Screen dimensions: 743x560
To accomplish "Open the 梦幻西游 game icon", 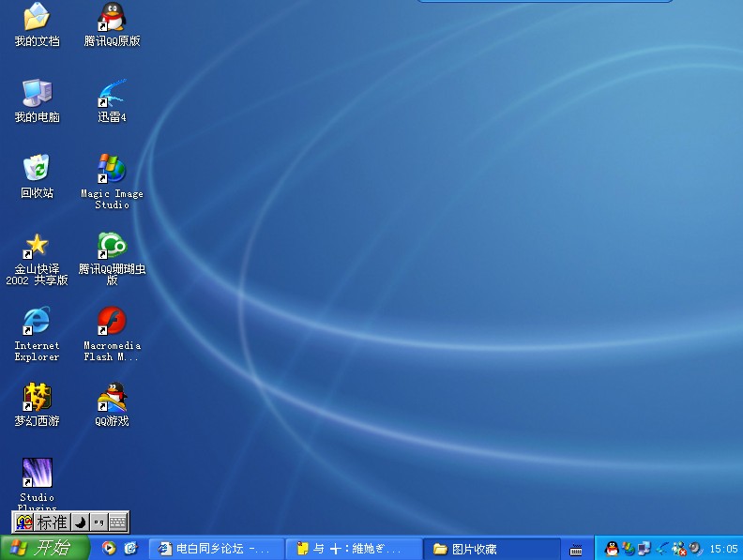I will [x=37, y=398].
